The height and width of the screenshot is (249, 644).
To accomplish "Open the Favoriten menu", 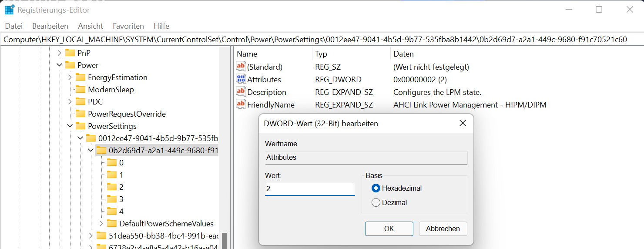I will pyautogui.click(x=128, y=26).
